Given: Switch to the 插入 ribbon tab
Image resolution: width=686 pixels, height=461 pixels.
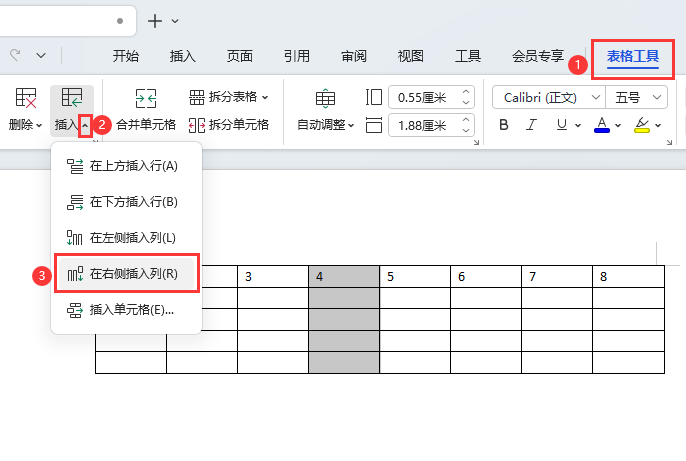Looking at the screenshot, I should [182, 56].
